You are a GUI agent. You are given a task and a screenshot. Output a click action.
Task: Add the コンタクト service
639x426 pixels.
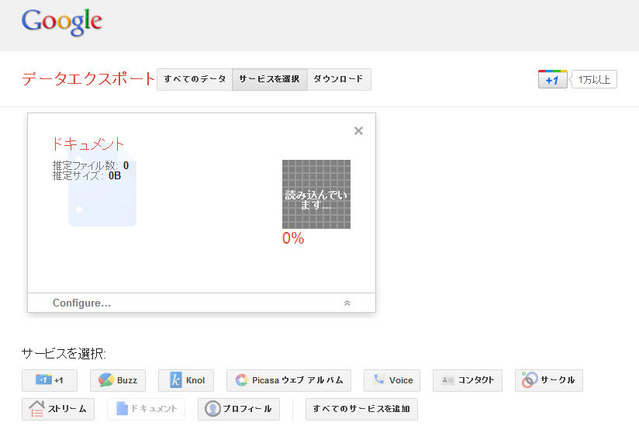467,380
